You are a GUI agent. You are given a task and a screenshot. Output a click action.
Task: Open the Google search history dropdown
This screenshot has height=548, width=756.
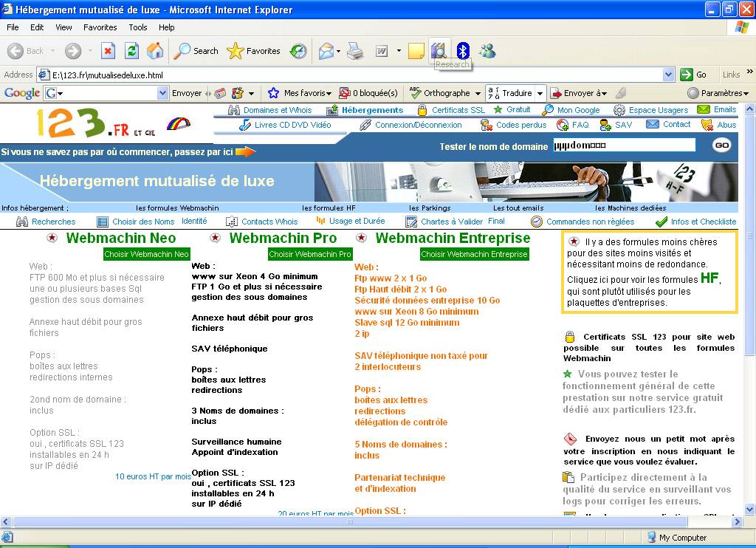pos(163,92)
